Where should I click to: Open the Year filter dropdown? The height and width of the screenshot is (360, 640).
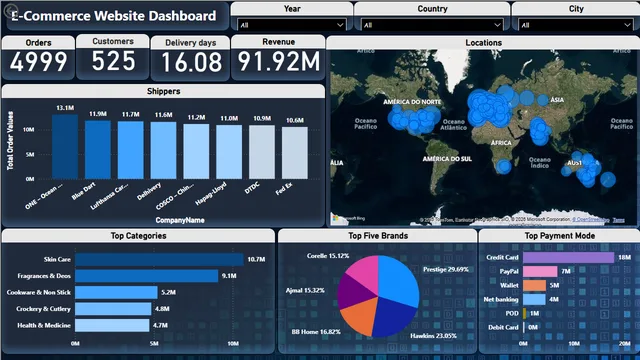(x=291, y=25)
